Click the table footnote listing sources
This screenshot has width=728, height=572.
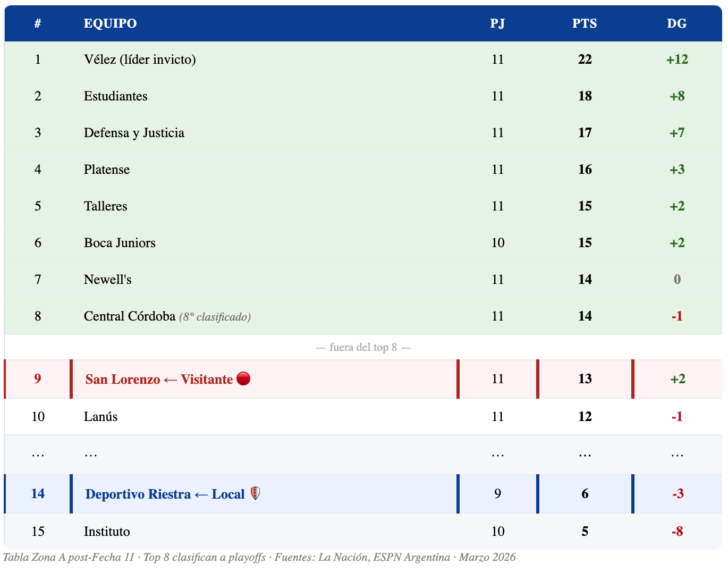259,557
